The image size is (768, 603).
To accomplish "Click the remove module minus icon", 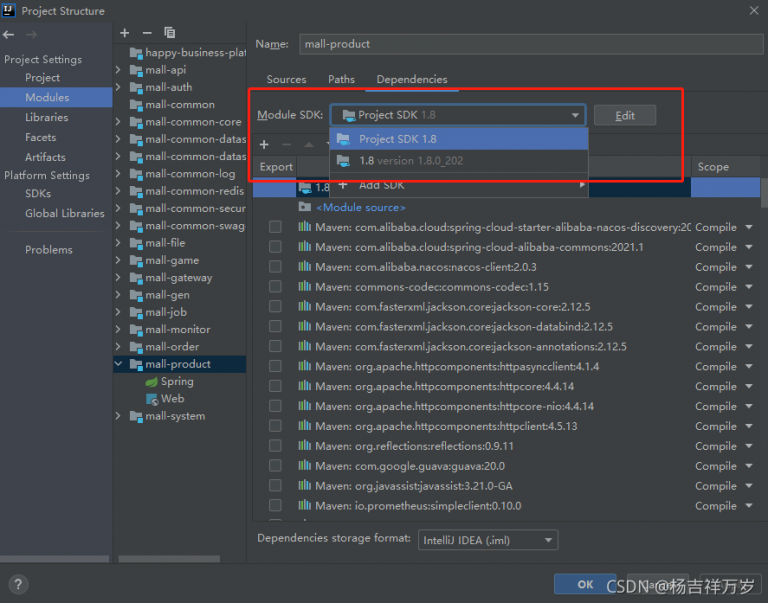I will pos(147,33).
